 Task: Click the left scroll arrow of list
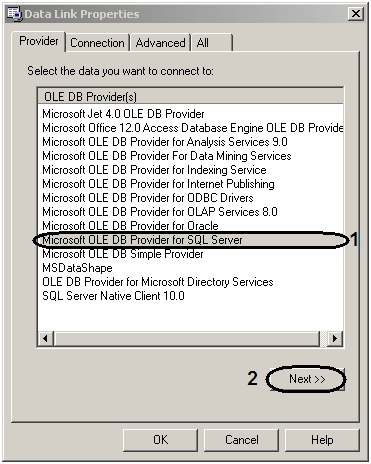(x=45, y=339)
